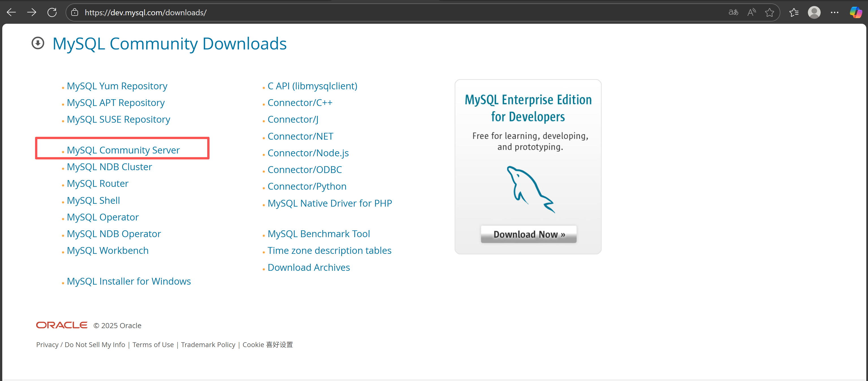
Task: Open Connector/J link
Action: 292,120
